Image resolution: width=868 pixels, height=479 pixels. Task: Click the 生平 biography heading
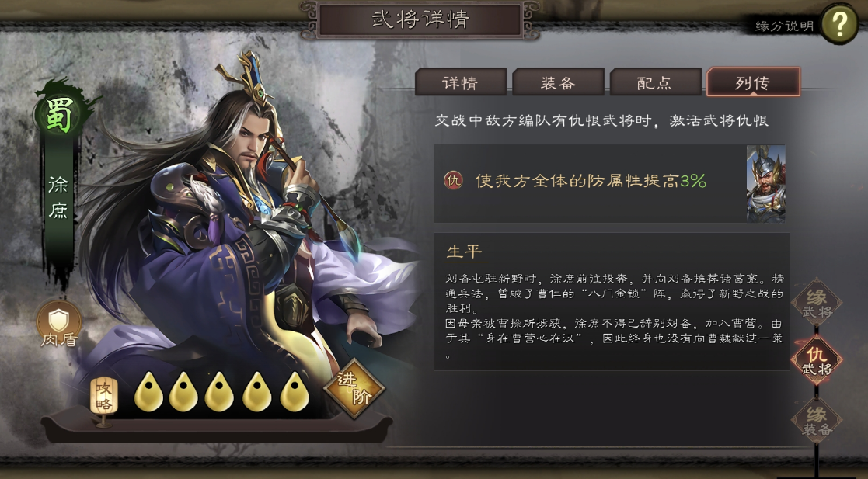tap(465, 252)
